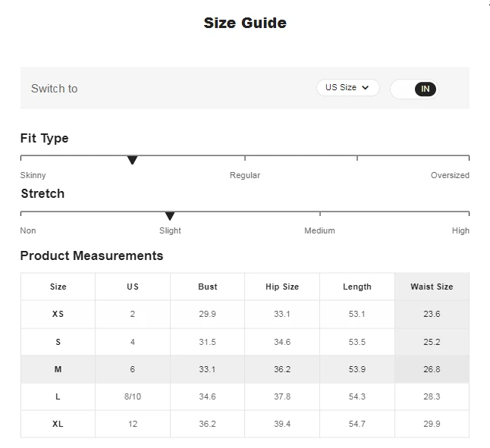490x448 pixels.
Task: Click the S size row label
Action: [58, 342]
